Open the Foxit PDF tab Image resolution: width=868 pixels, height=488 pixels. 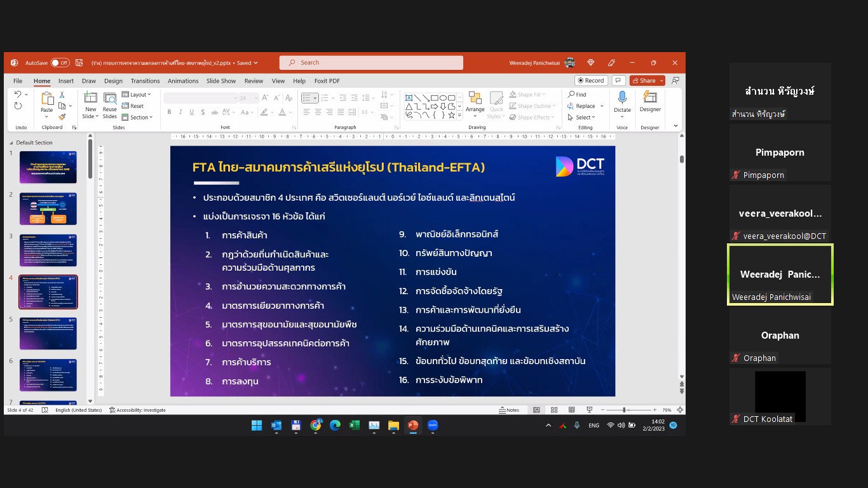point(327,81)
